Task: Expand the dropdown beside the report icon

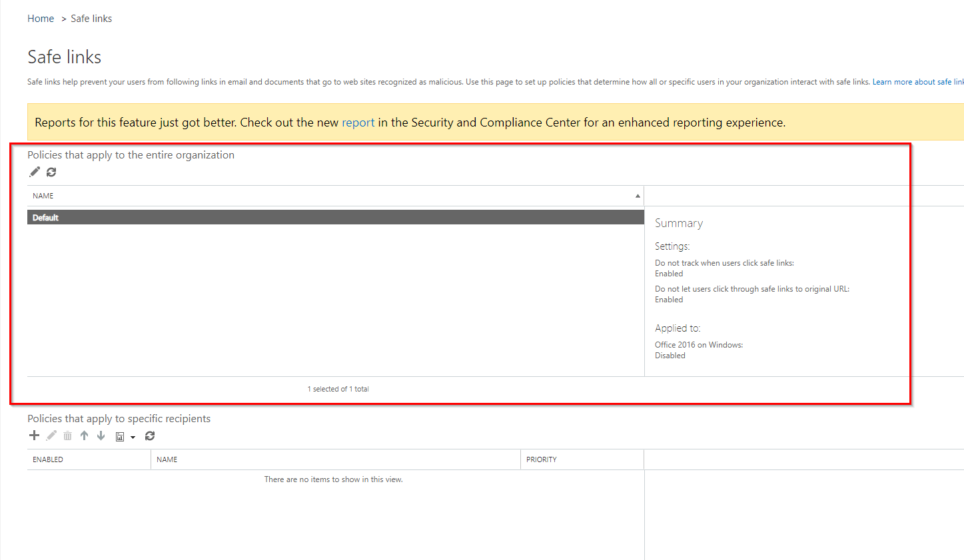Action: pyautogui.click(x=133, y=436)
